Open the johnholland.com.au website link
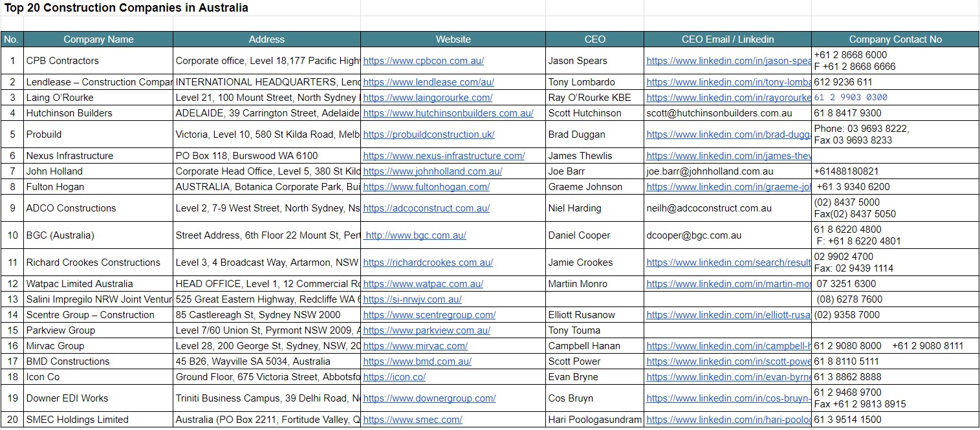This screenshot has height=430, width=980. point(432,171)
